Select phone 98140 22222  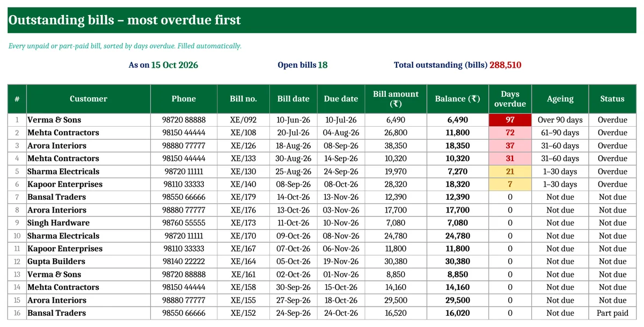[184, 261]
